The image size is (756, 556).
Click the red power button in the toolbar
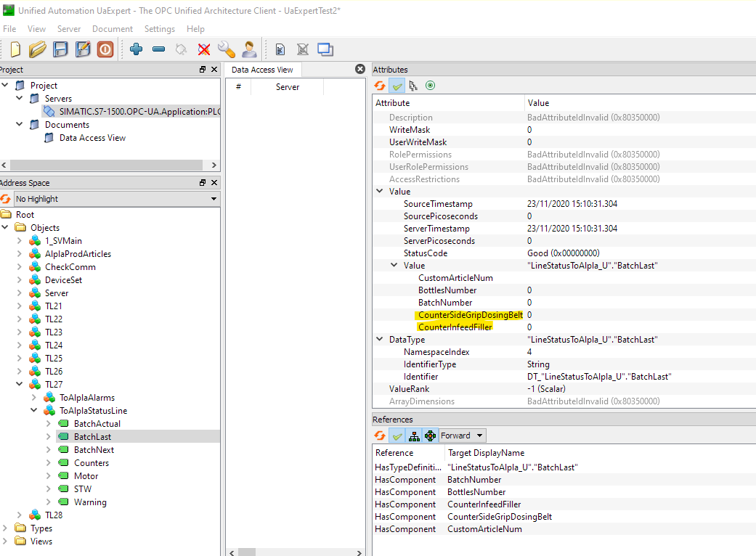pos(105,49)
